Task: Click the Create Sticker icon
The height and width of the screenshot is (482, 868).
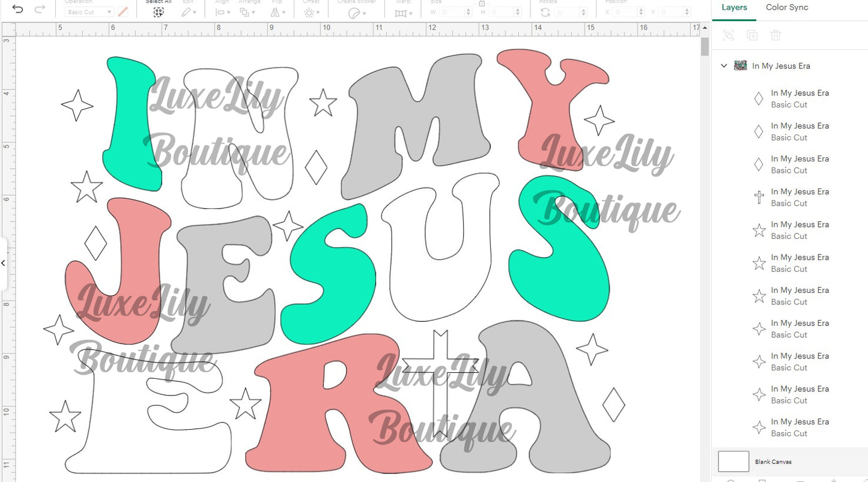Action: 356,13
